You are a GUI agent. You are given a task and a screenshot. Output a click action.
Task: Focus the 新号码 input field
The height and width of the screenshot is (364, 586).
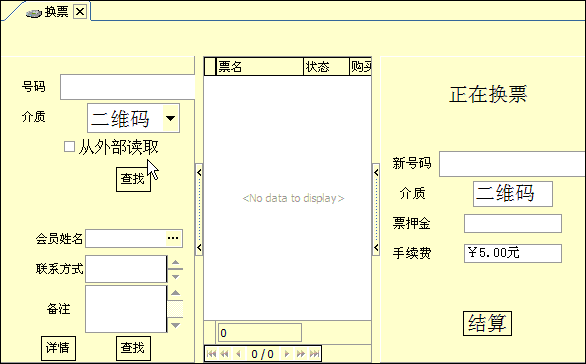512,164
